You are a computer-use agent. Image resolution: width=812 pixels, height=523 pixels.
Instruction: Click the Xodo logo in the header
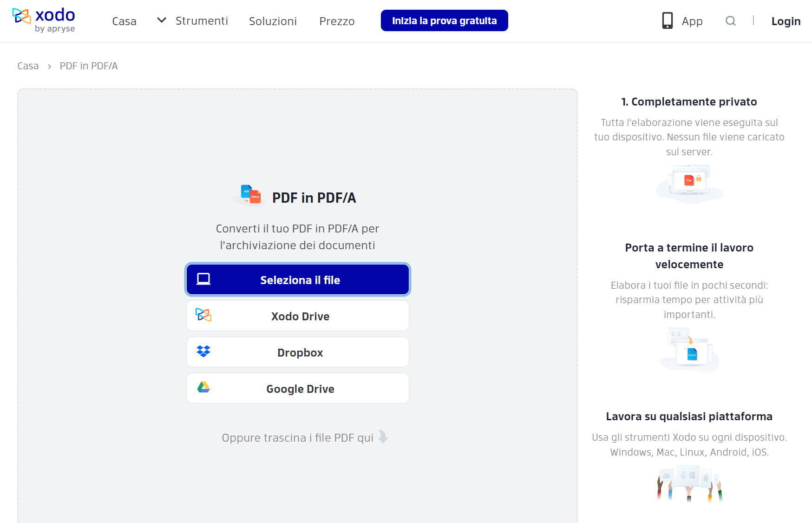43,20
